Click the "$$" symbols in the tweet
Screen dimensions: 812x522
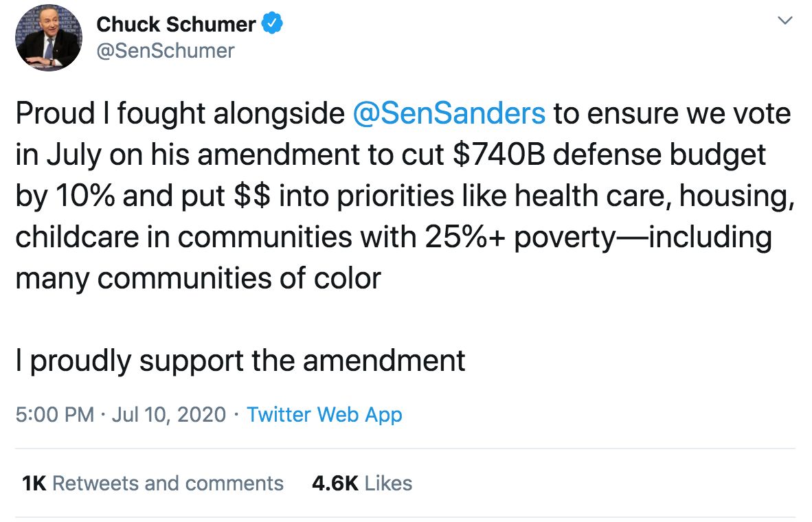(251, 196)
